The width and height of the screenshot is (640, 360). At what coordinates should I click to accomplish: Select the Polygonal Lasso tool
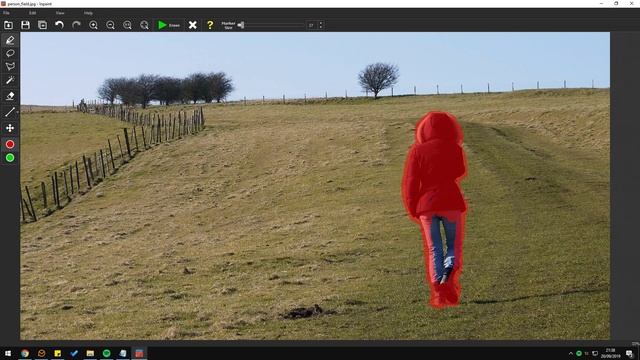click(10, 66)
